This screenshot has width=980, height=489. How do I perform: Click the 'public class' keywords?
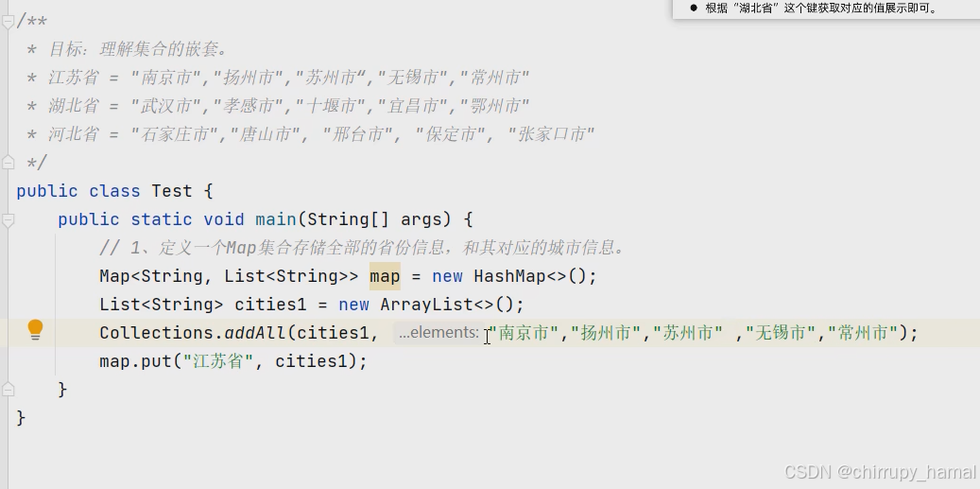pos(78,191)
